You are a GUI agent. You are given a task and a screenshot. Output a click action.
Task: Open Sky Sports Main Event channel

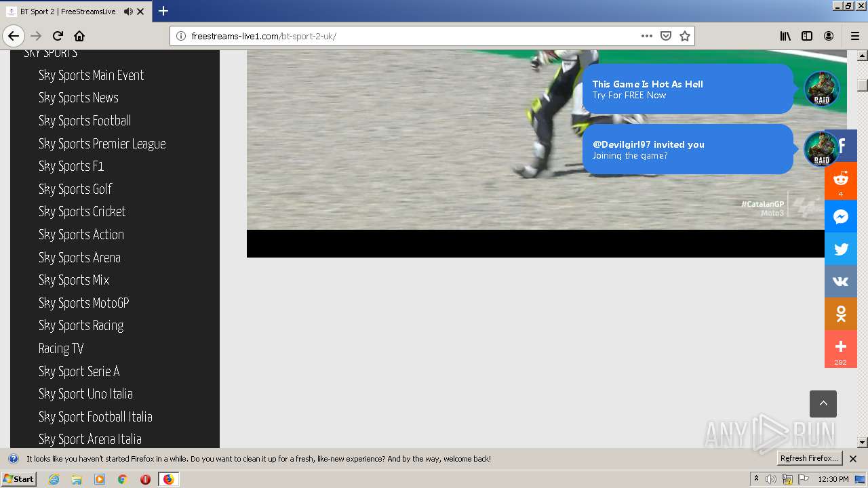pos(91,75)
